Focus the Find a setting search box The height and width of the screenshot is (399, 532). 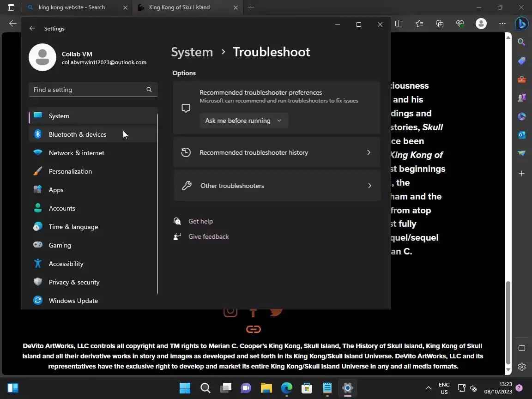pyautogui.click(x=93, y=90)
